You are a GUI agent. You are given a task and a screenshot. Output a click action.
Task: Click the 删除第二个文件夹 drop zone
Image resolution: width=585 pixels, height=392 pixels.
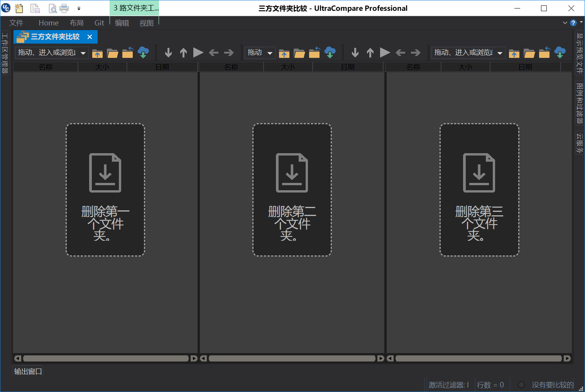coord(292,190)
